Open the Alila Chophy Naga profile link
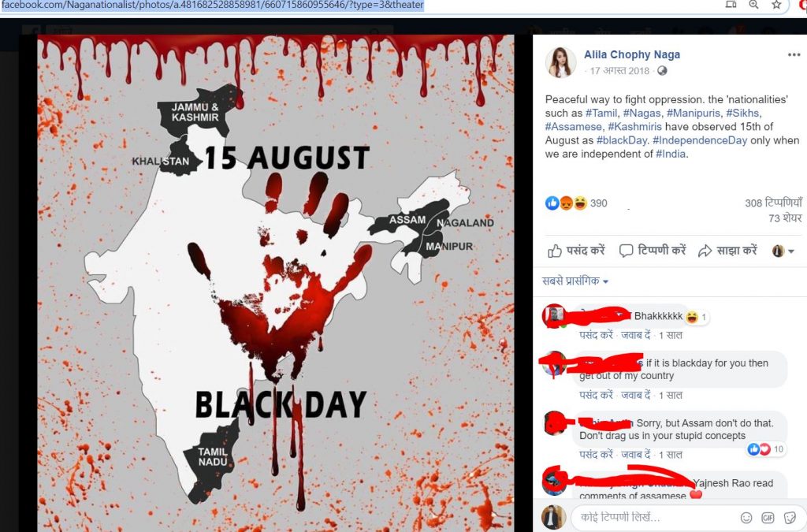This screenshot has height=532, width=807. click(632, 54)
